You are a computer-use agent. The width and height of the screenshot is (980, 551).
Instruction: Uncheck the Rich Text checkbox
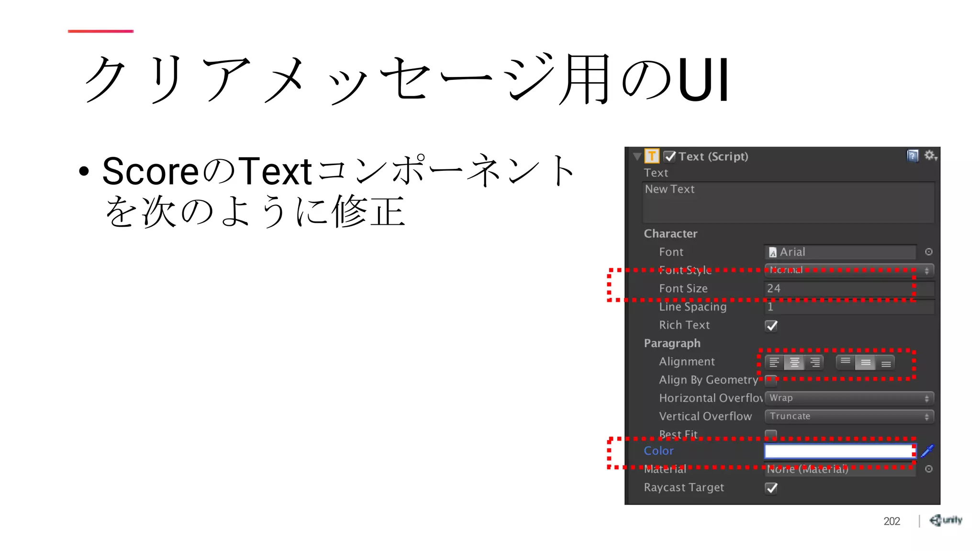click(x=771, y=326)
